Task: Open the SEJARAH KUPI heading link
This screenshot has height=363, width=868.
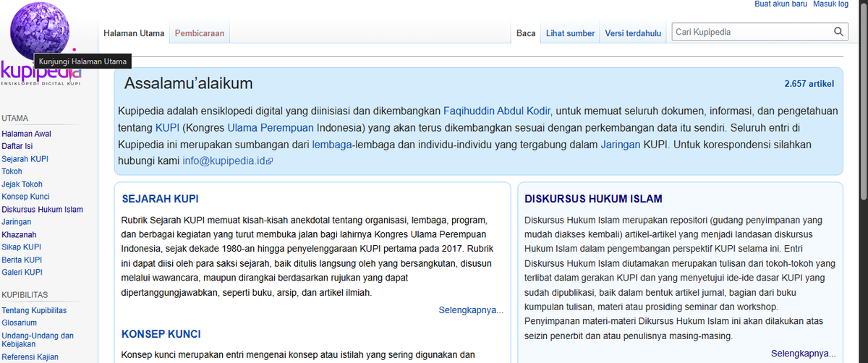Action: pos(161,199)
